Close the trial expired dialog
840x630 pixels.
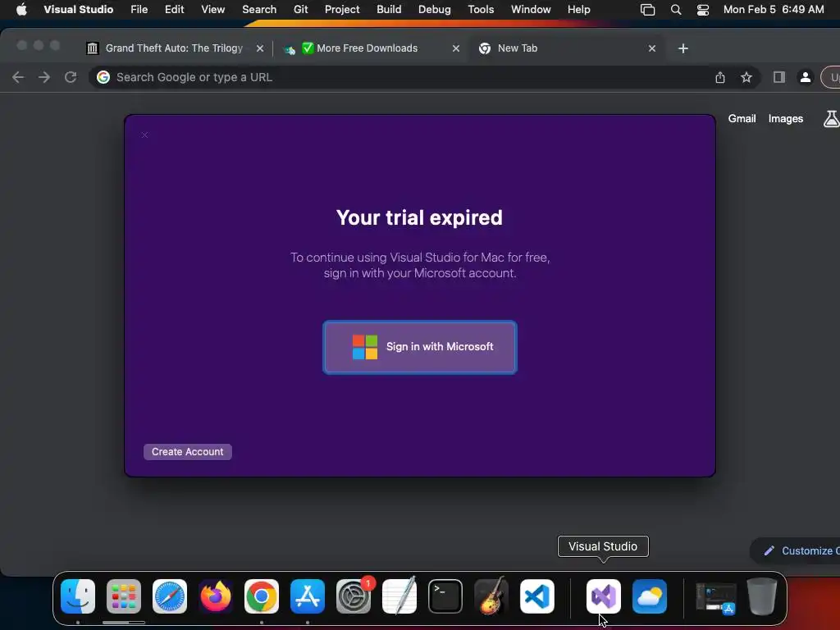pyautogui.click(x=144, y=135)
